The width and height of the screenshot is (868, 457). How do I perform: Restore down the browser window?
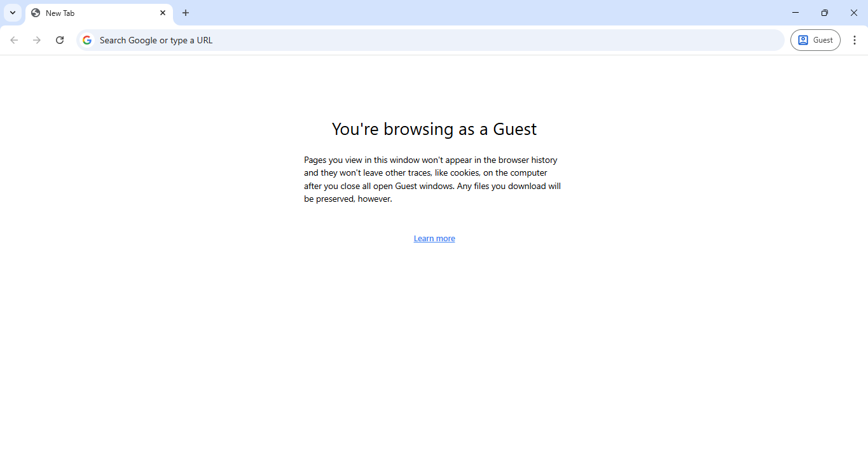pos(825,13)
